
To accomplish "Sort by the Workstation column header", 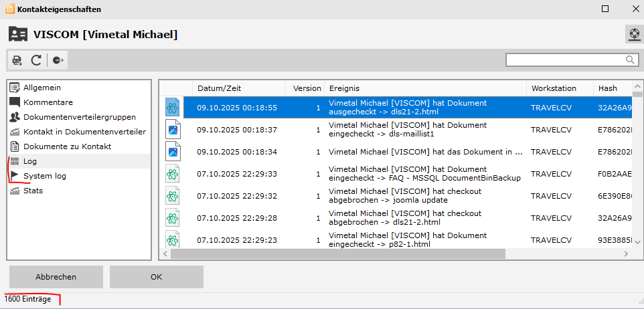I will (x=554, y=88).
